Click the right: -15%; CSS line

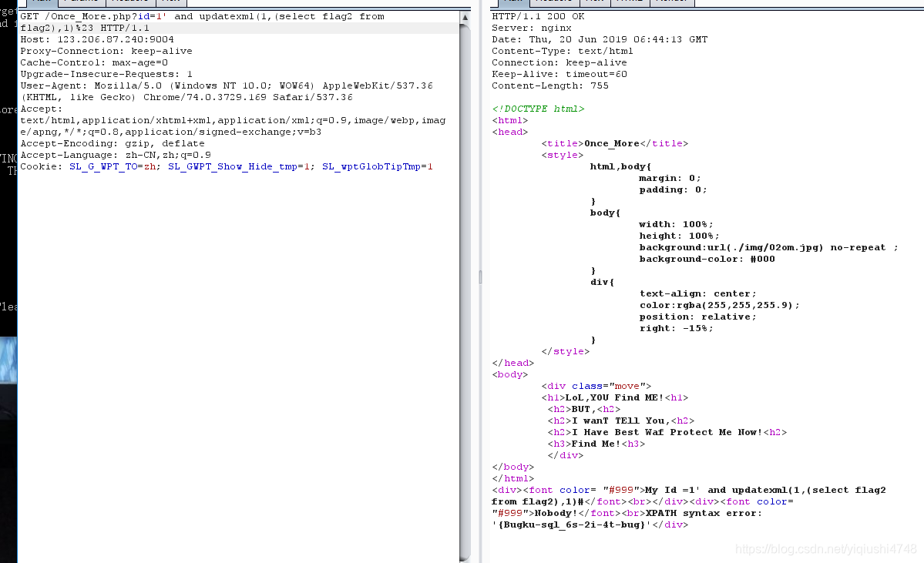pyautogui.click(x=676, y=328)
